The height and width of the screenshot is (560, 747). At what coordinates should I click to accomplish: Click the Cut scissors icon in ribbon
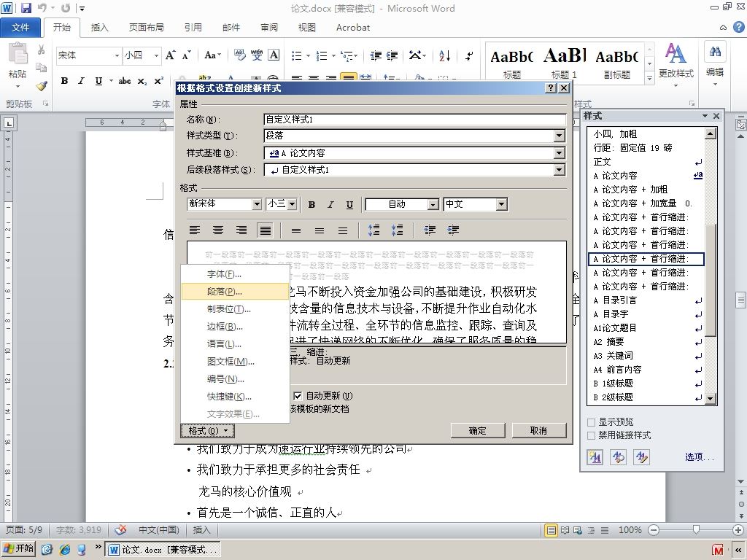point(42,50)
